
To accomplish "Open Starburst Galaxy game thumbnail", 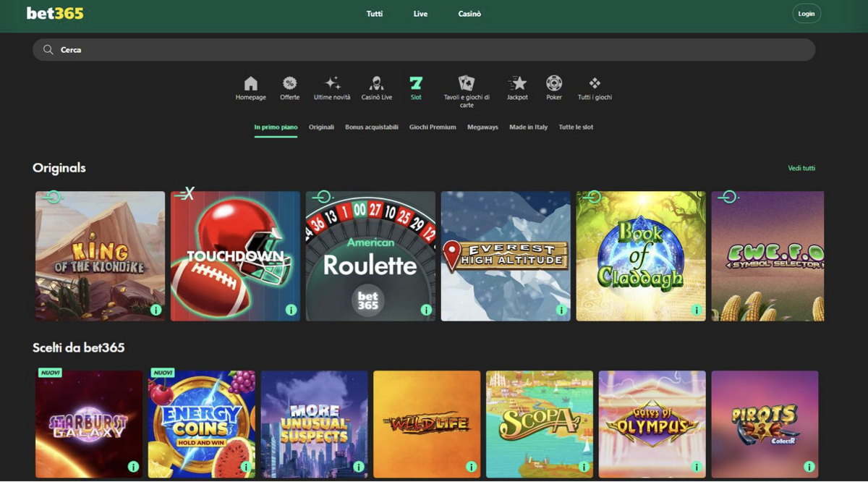I will (x=89, y=424).
